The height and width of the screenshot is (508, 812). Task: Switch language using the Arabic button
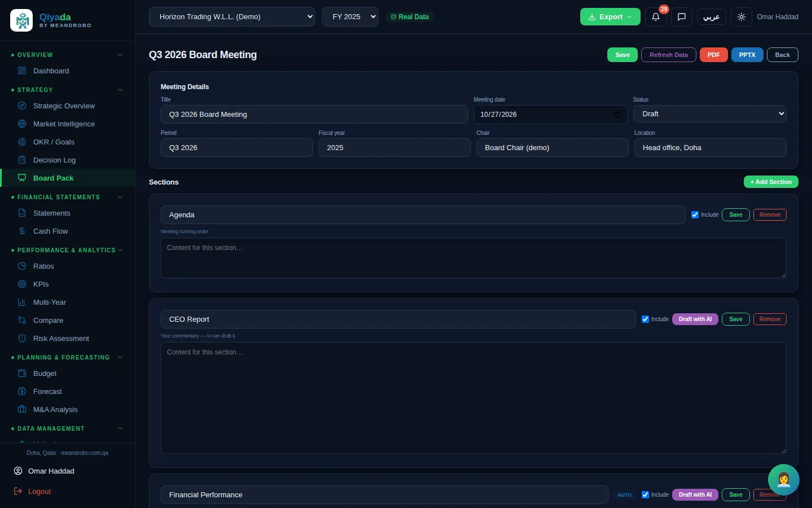click(x=711, y=17)
